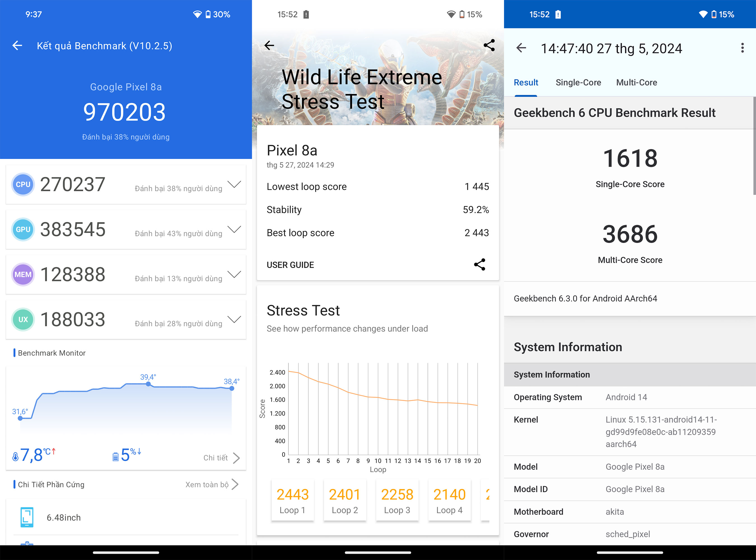Image resolution: width=756 pixels, height=560 pixels.
Task: Tap the MEM badge icon
Action: pos(23,275)
